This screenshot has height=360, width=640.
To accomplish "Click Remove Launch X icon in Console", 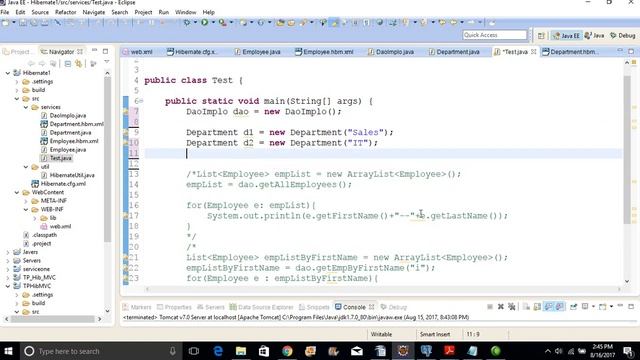I will pos(501,307).
